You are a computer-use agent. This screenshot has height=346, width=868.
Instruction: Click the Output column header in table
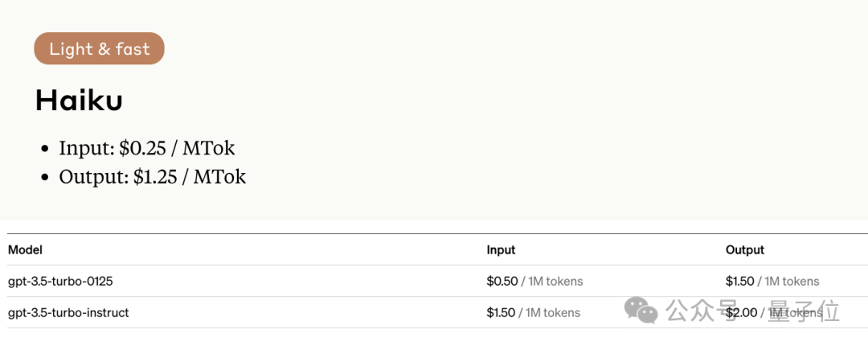pyautogui.click(x=744, y=250)
